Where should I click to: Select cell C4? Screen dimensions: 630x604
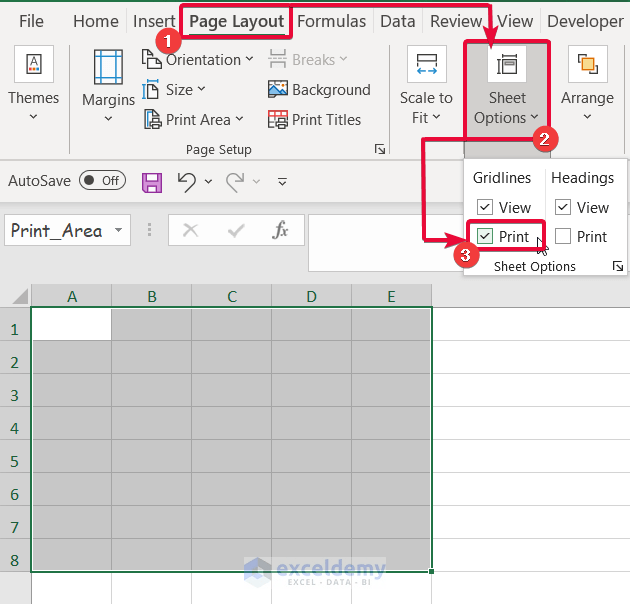click(231, 423)
